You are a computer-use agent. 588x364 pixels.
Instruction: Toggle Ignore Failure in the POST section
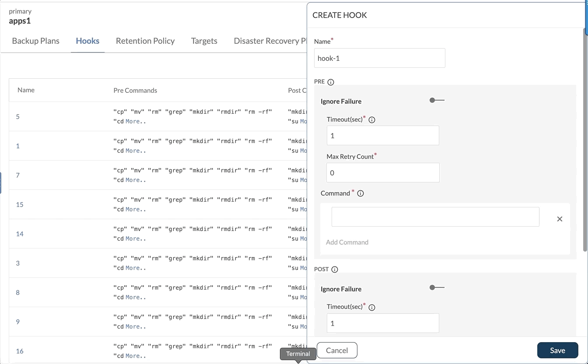pyautogui.click(x=437, y=287)
